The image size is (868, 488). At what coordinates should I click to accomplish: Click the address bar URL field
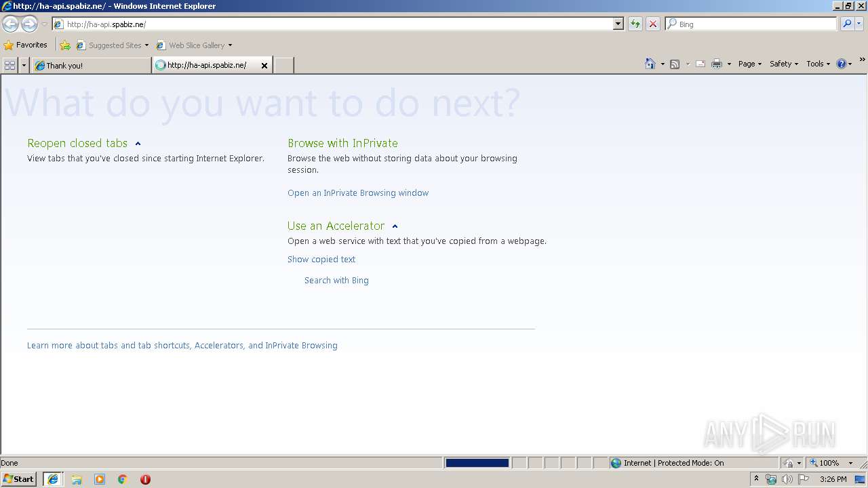coord(332,24)
